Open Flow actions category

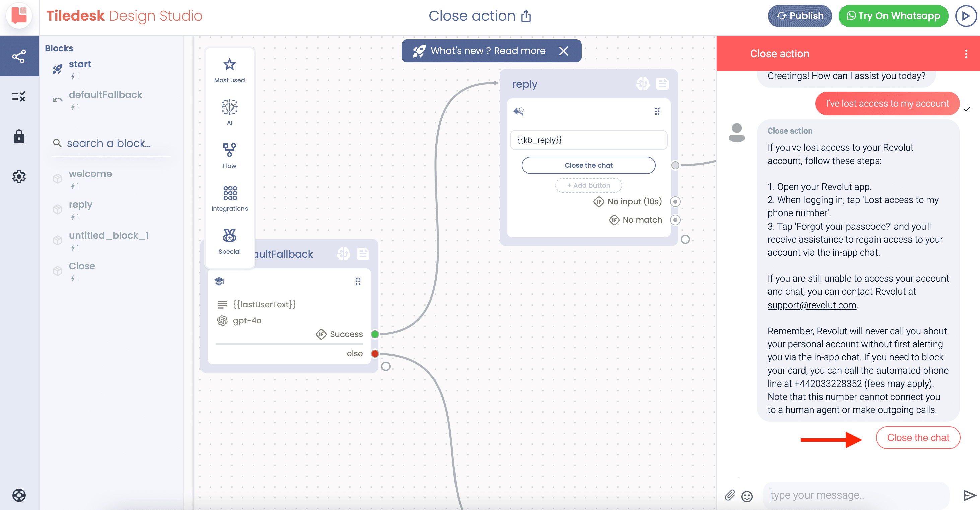pos(229,155)
